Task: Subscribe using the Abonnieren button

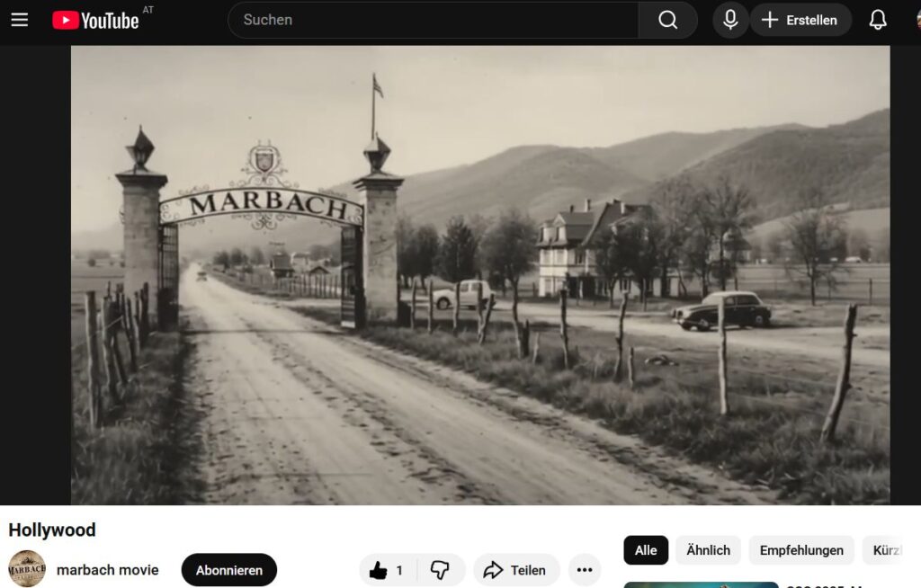Action: [x=229, y=570]
